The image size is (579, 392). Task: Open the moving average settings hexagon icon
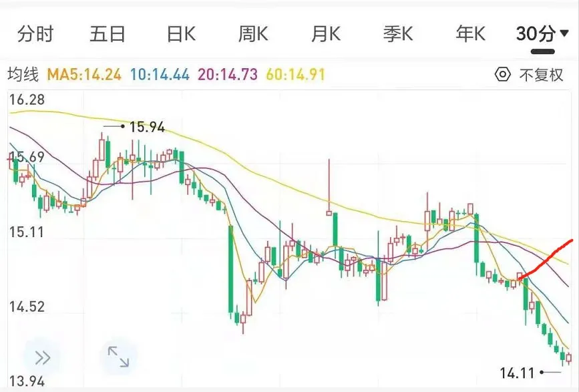tap(502, 75)
